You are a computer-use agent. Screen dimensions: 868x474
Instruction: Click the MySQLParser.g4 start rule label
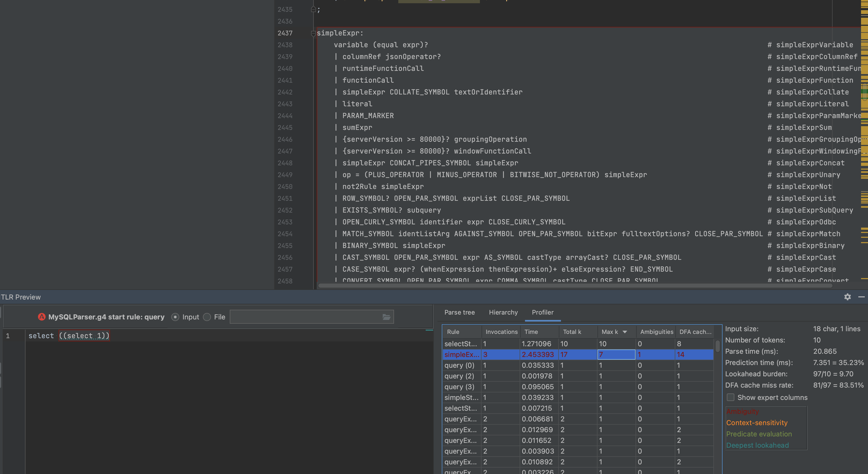click(106, 317)
